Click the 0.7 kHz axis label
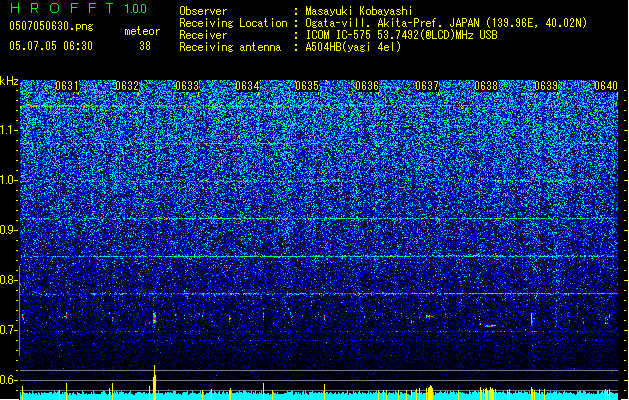This screenshot has width=629, height=400. 9,330
